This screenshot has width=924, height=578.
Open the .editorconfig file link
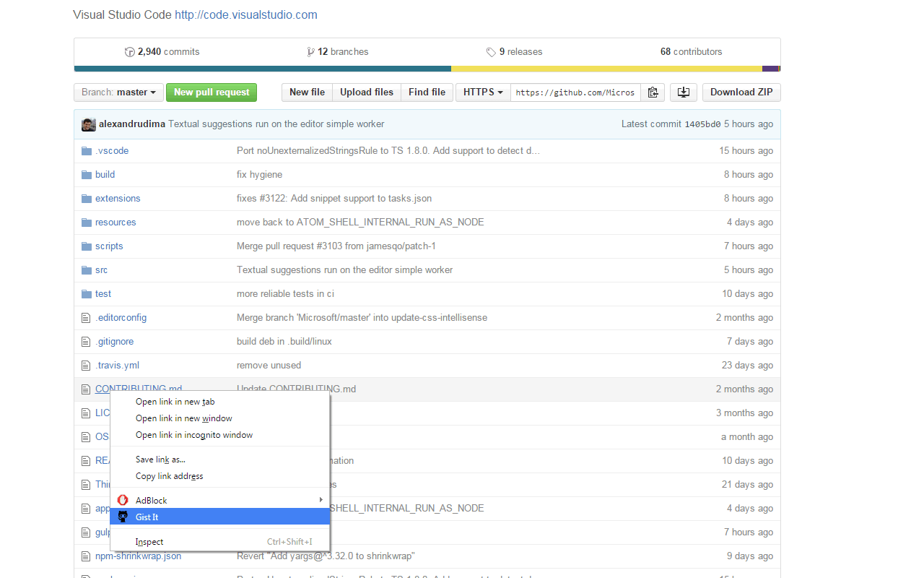pyautogui.click(x=121, y=318)
